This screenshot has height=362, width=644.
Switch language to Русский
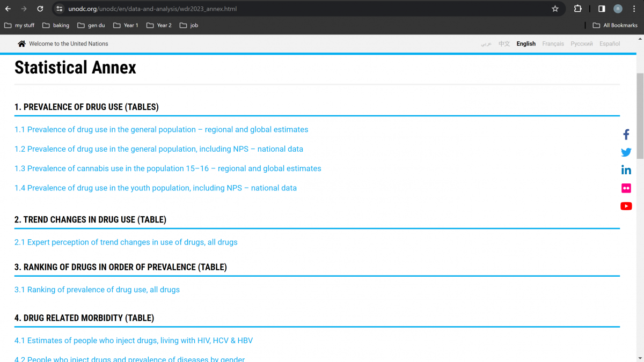[x=582, y=44]
